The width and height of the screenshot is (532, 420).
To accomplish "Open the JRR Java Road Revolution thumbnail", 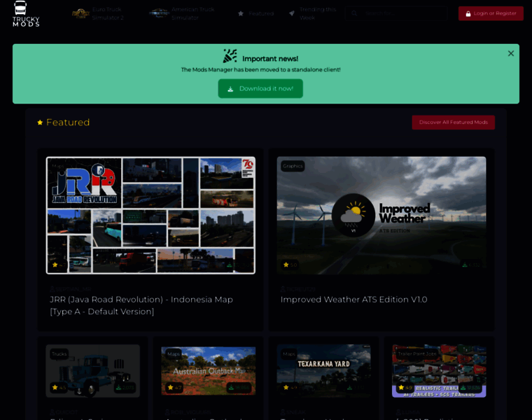I will click(x=150, y=216).
